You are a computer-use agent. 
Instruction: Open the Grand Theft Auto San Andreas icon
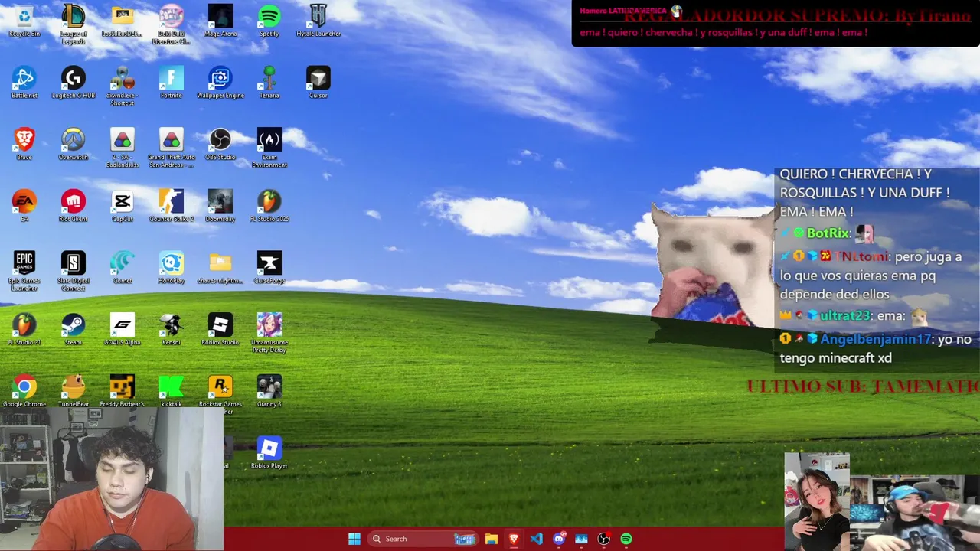tap(171, 148)
